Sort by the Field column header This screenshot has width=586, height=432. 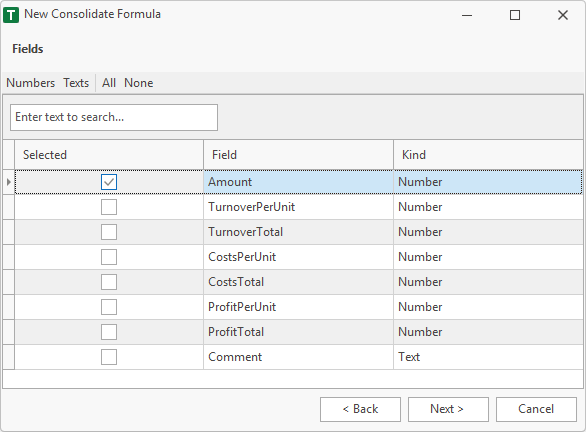[x=298, y=155]
